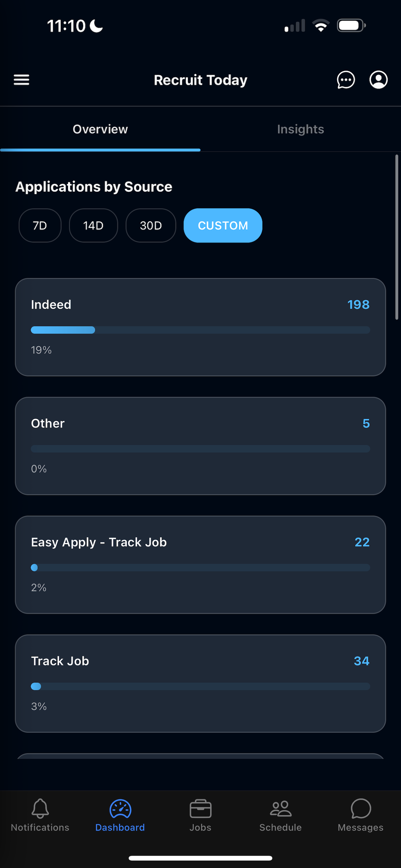Click the vertical scrollbar
401x868 pixels.
pyautogui.click(x=397, y=237)
